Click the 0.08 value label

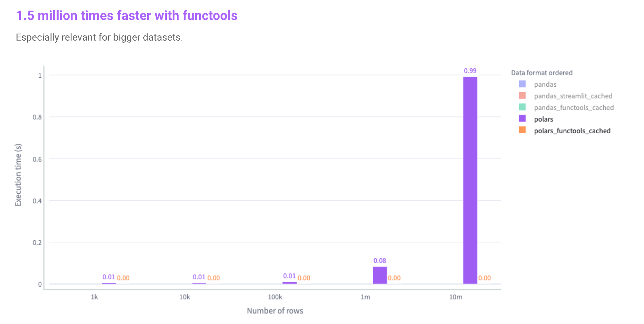(380, 261)
